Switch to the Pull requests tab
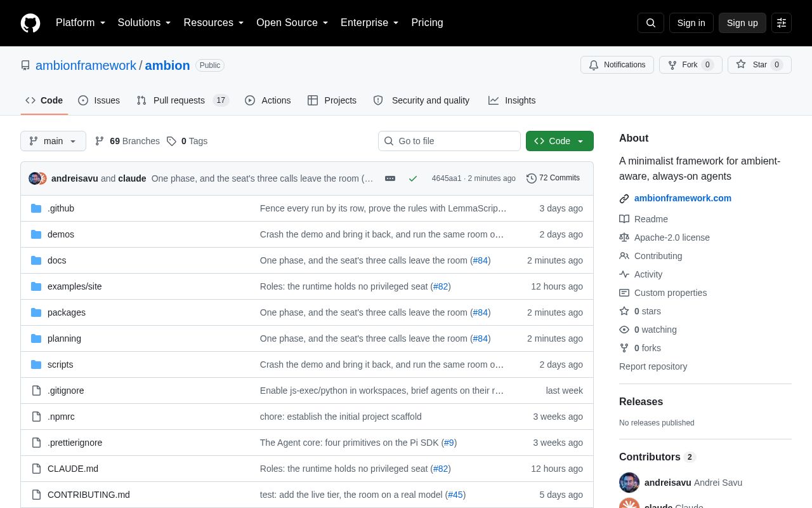 pyautogui.click(x=183, y=100)
